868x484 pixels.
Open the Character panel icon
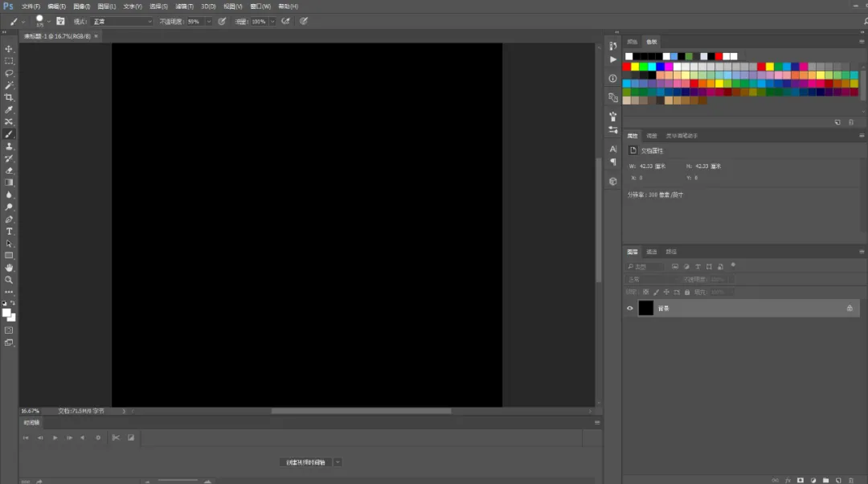(612, 149)
